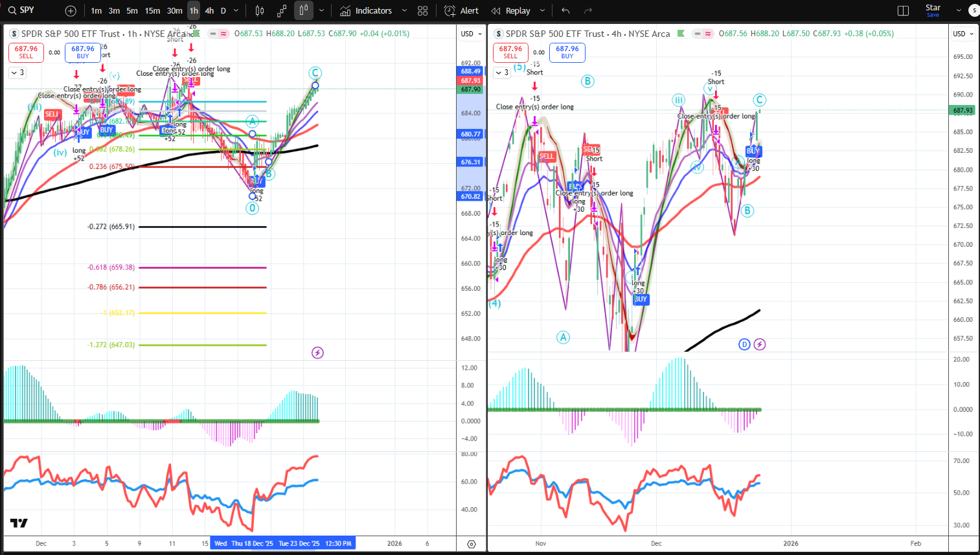Open the layout setup split icon
This screenshot has width=980, height=555.
click(x=904, y=11)
